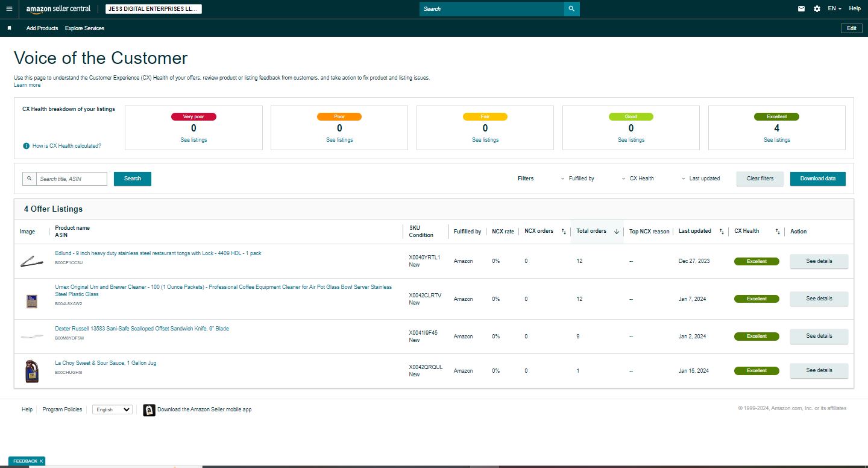The width and height of the screenshot is (868, 468).
Task: Open the Edlund tongs product image
Action: point(32,261)
